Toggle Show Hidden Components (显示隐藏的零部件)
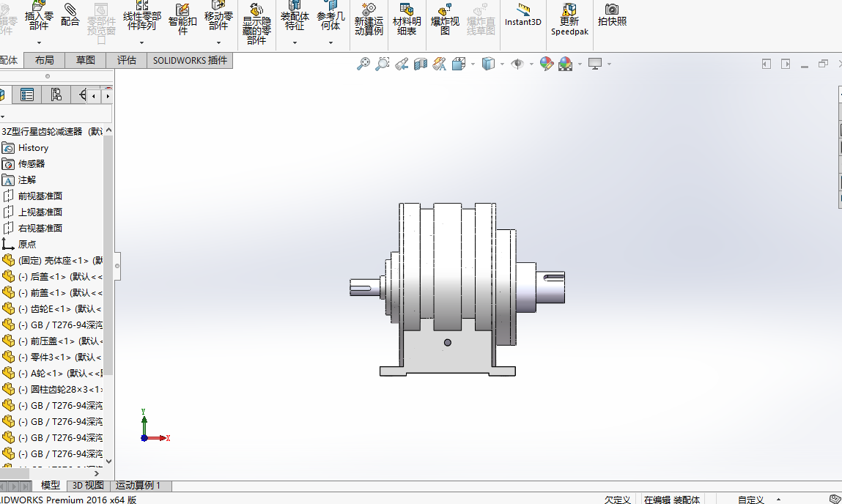Screen dimensions: 842x504 [x=256, y=23]
